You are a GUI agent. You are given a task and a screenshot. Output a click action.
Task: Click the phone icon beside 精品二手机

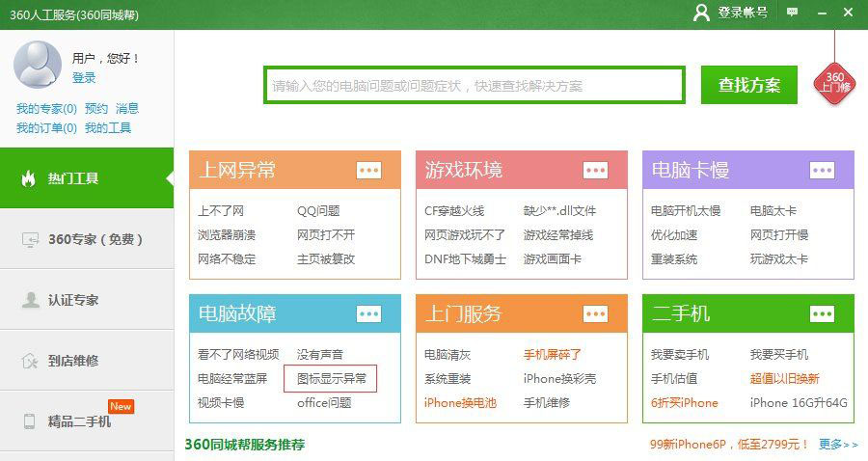[29, 421]
